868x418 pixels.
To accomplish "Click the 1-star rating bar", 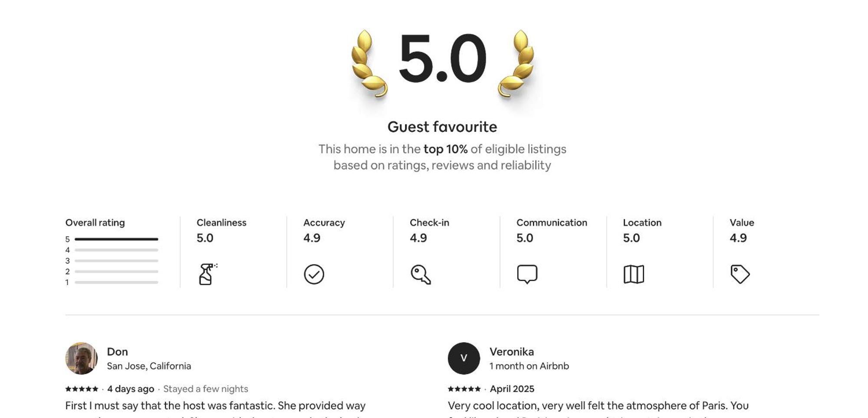I will [116, 282].
